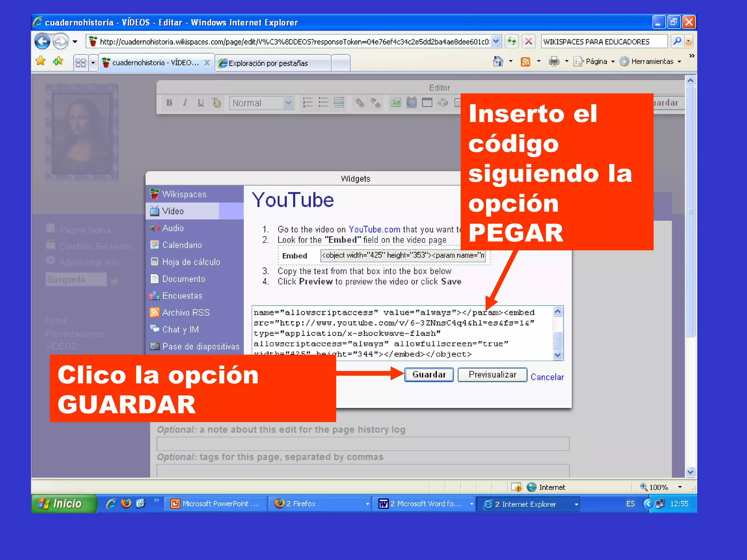Click the RSS feeds icon in the toolbar
Viewport: 747px width, 560px height.
(x=525, y=61)
